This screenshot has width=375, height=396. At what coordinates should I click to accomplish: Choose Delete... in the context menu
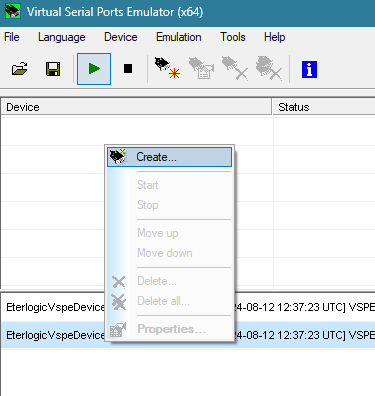[x=169, y=281]
